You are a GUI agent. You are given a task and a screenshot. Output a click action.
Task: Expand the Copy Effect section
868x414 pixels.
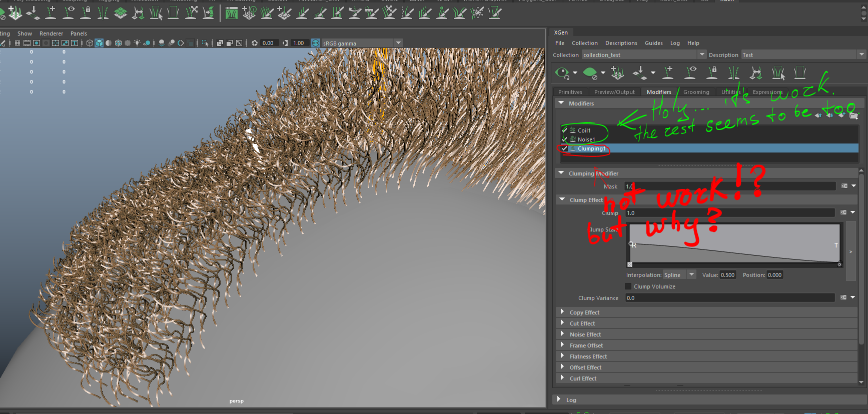562,312
